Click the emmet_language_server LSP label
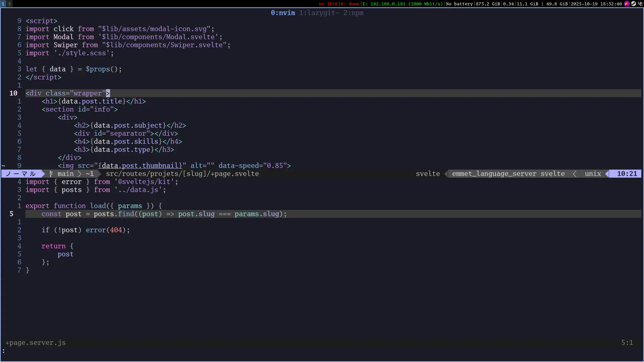 494,174
